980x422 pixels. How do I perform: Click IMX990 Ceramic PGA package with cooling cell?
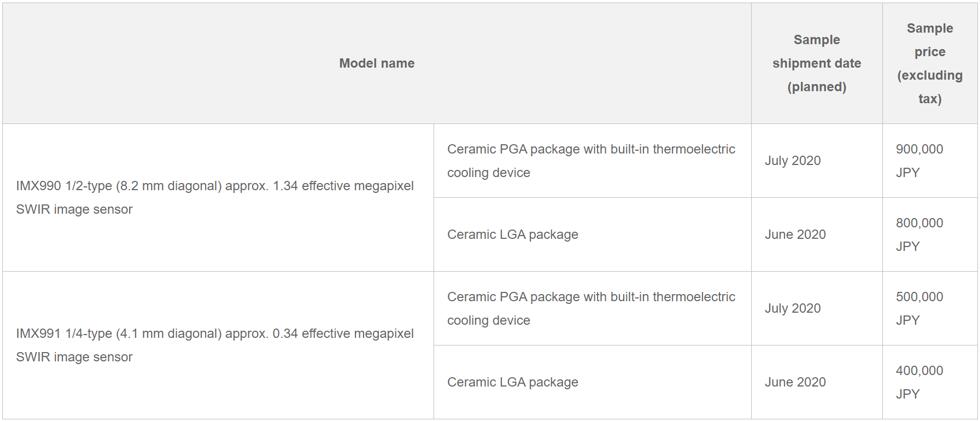[592, 161]
